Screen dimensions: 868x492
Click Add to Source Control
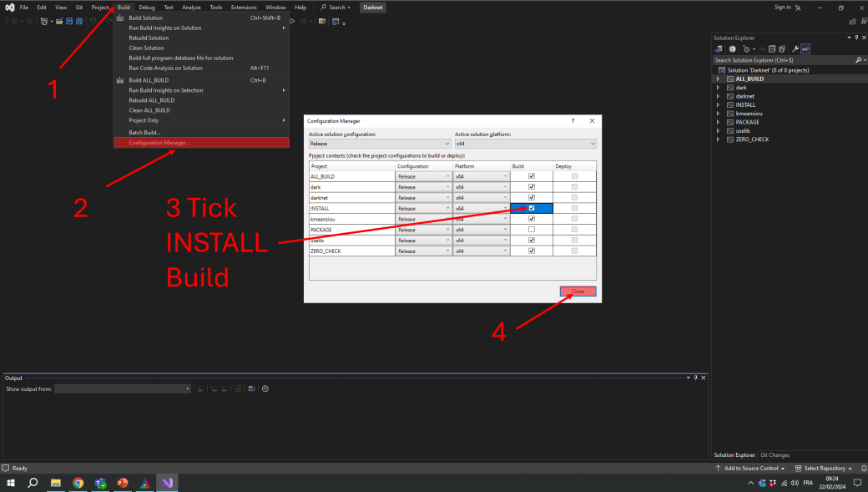pos(750,468)
